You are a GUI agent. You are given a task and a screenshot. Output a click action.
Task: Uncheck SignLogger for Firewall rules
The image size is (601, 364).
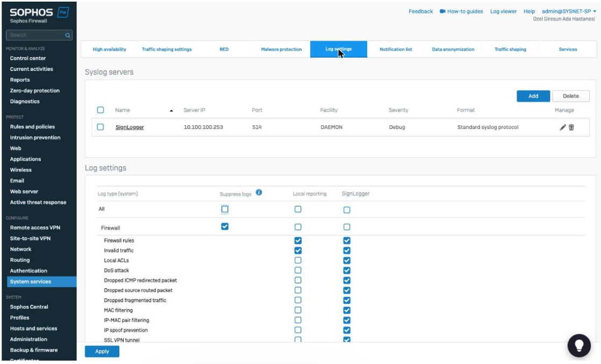coord(347,240)
